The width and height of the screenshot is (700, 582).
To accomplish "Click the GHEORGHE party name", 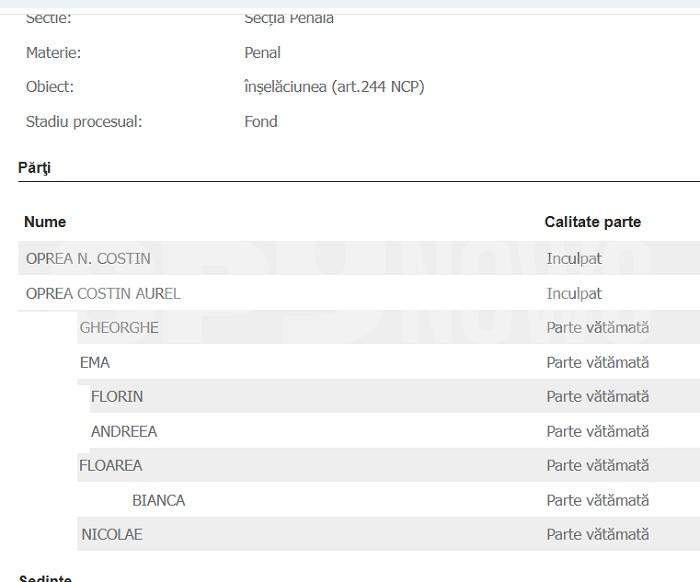I will point(119,328).
